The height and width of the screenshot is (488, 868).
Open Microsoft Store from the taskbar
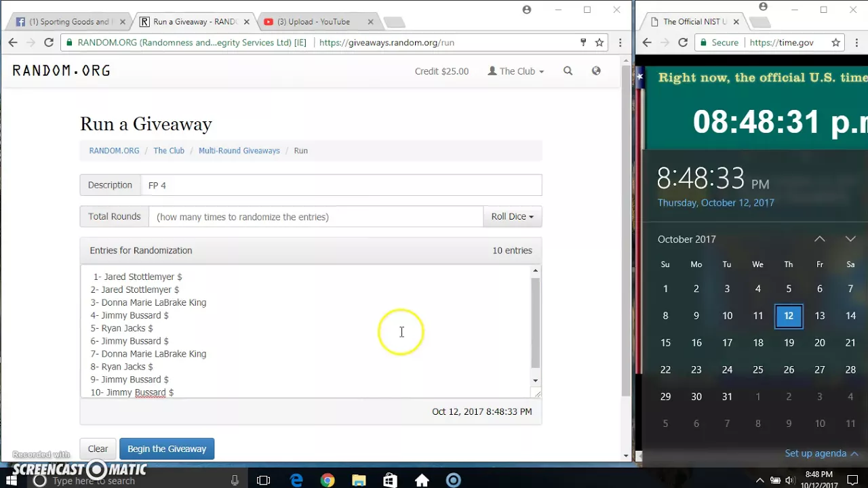click(x=390, y=481)
